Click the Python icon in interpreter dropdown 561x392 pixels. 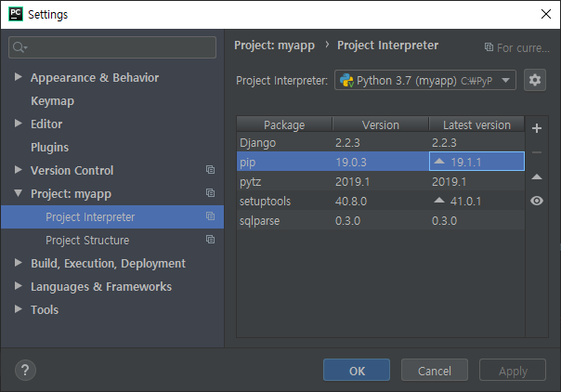[x=346, y=80]
